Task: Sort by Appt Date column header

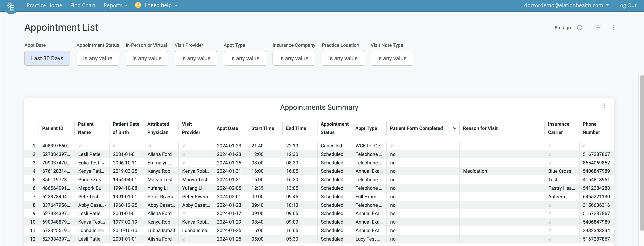Action: tap(227, 128)
